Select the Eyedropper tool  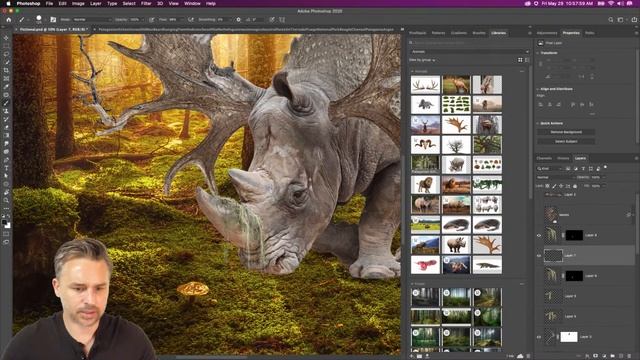point(6,87)
